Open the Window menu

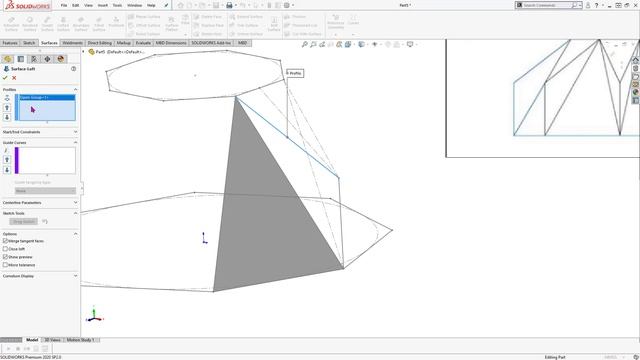[134, 5]
